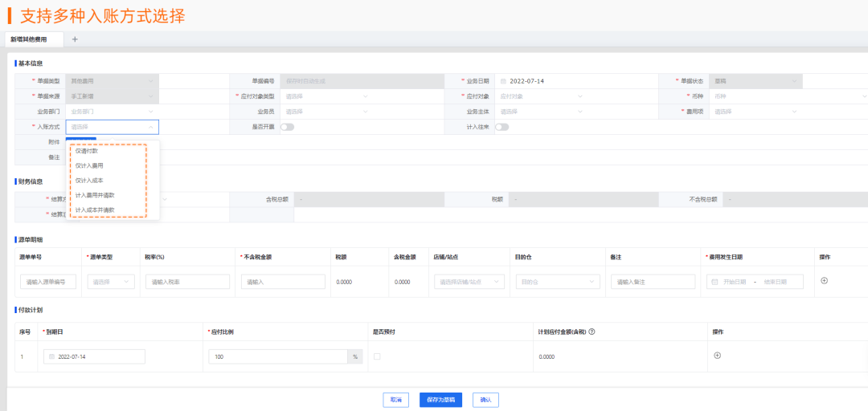Check the 是否预付 checkbox

tap(378, 356)
